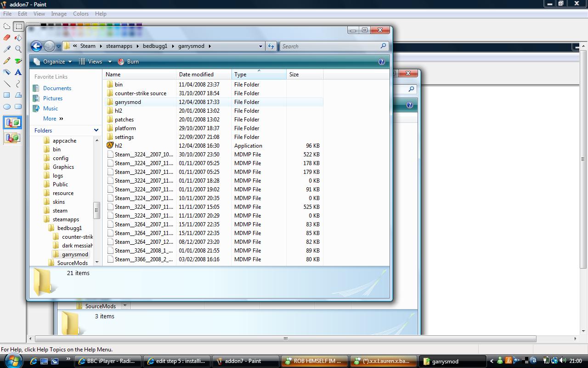
Task: Open the Windows Start orb
Action: [12, 360]
